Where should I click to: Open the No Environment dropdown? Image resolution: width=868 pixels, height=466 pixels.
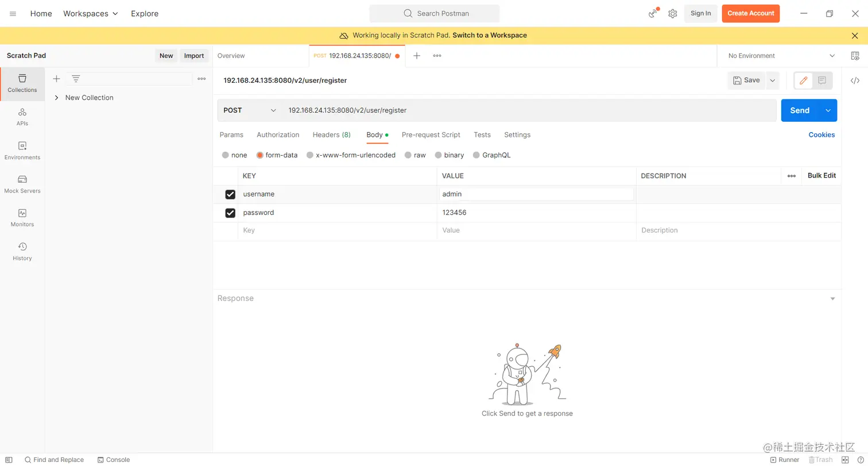coord(781,56)
